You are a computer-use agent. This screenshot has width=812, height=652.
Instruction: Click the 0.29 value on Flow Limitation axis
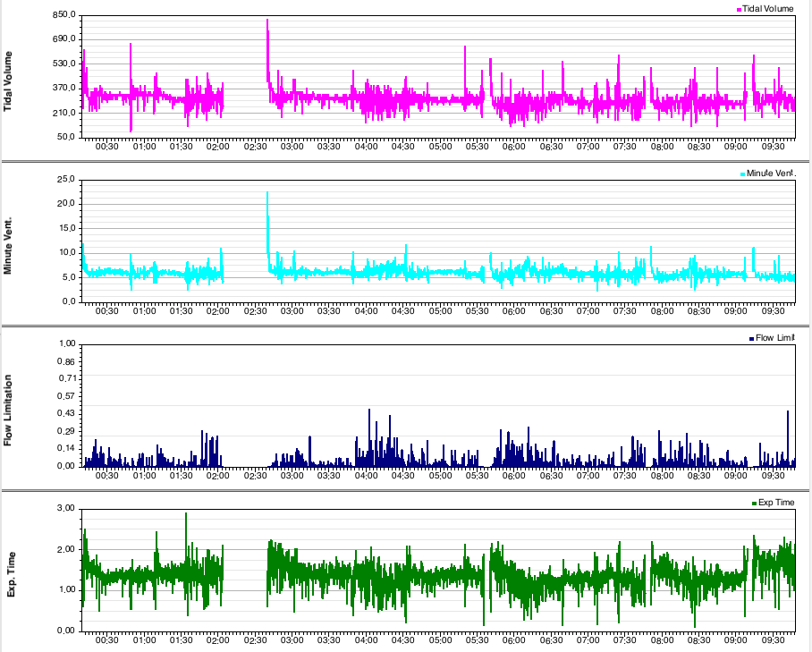[66, 431]
